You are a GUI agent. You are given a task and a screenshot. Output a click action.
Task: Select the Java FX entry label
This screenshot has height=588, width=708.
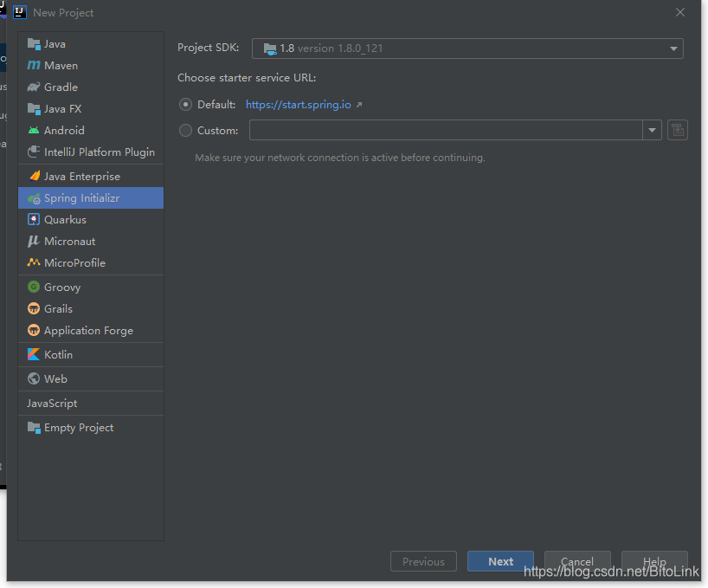pyautogui.click(x=63, y=109)
